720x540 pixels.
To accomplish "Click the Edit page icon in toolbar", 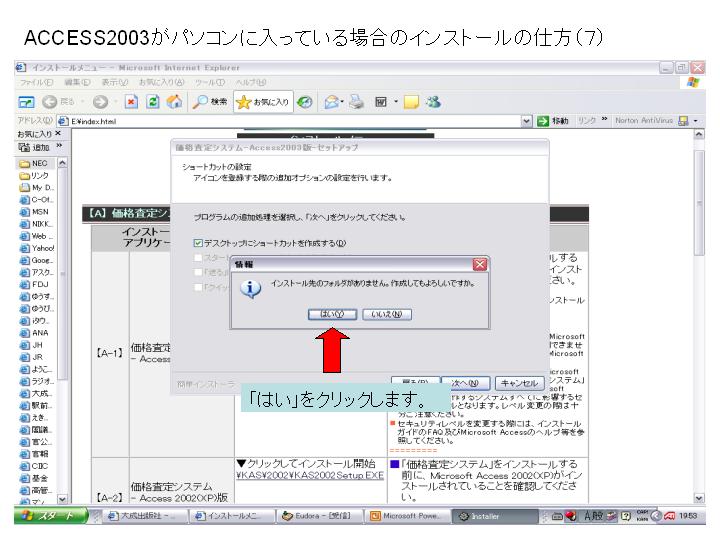I will click(x=381, y=102).
